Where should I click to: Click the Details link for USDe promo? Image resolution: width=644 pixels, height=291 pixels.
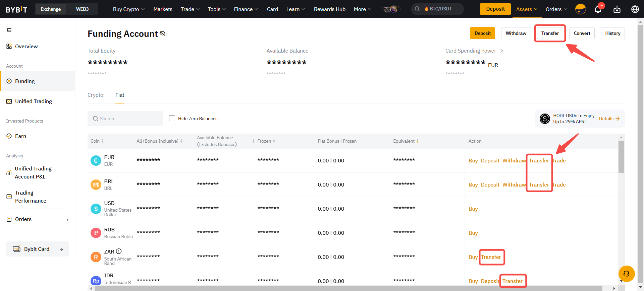609,119
